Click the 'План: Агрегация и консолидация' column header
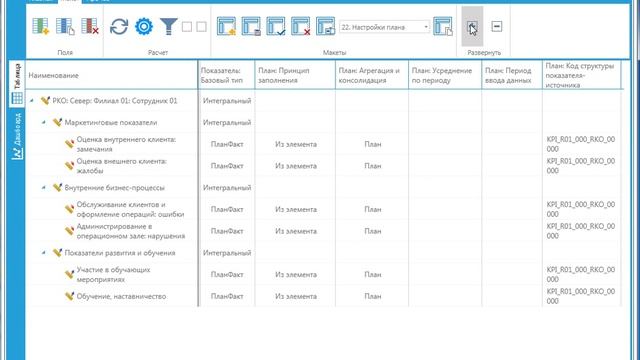 pyautogui.click(x=372, y=75)
